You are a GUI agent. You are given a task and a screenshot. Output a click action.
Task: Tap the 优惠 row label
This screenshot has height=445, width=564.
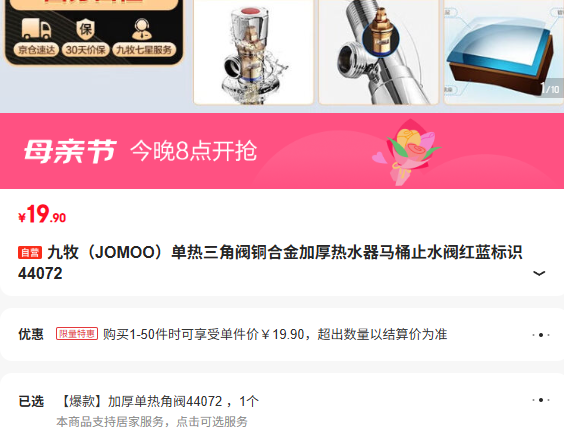[x=31, y=334]
